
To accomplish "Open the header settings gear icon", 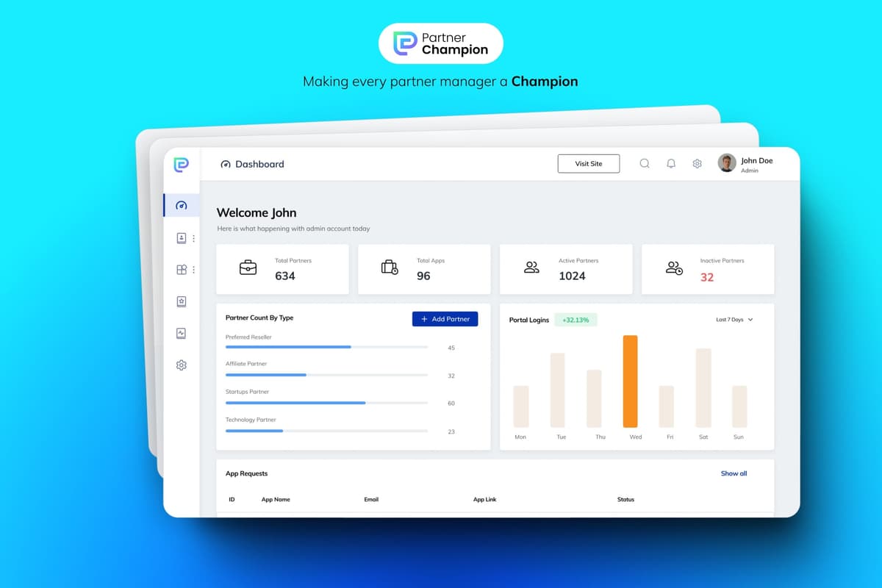I will [x=698, y=164].
